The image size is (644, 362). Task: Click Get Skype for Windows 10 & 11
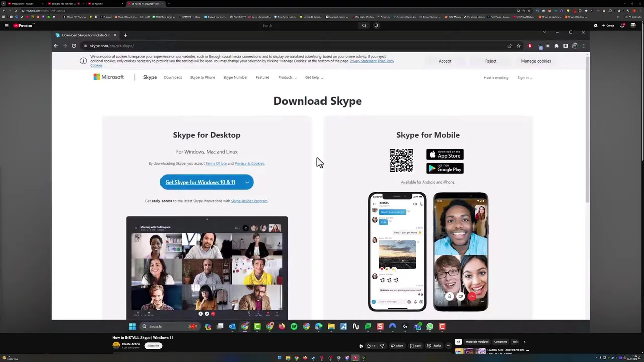point(200,182)
